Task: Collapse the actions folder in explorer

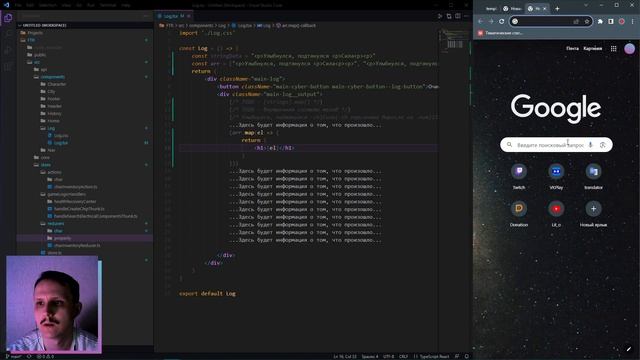Action: pyautogui.click(x=54, y=172)
